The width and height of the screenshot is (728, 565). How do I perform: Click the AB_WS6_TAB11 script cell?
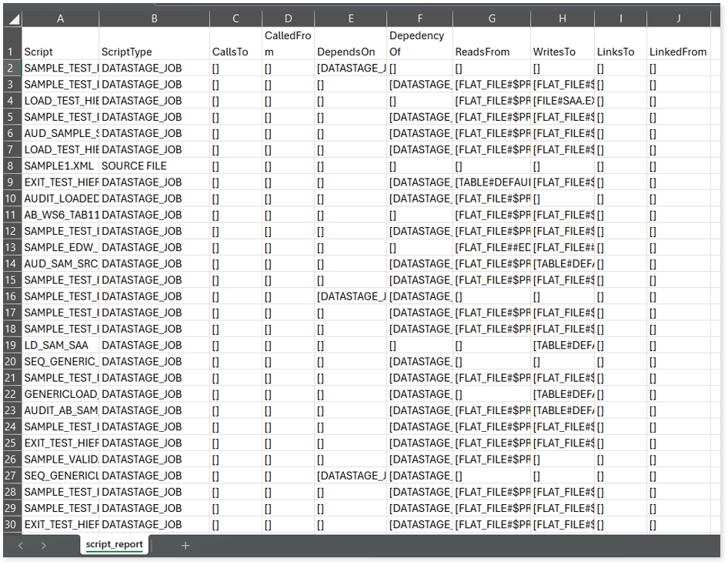coord(60,215)
